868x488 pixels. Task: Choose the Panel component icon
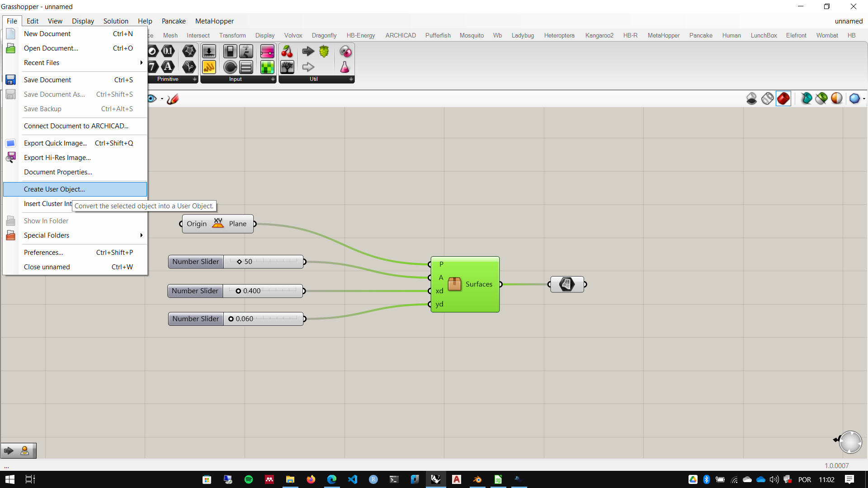coord(209,67)
